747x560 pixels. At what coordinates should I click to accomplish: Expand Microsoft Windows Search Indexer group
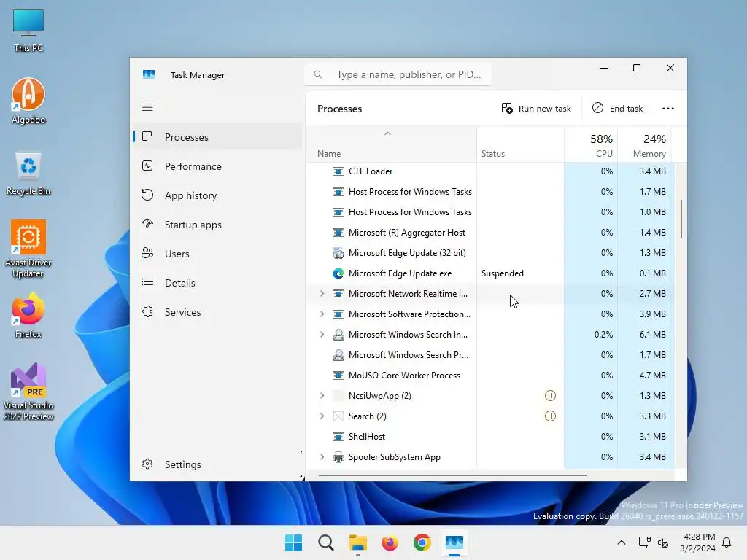pyautogui.click(x=322, y=335)
